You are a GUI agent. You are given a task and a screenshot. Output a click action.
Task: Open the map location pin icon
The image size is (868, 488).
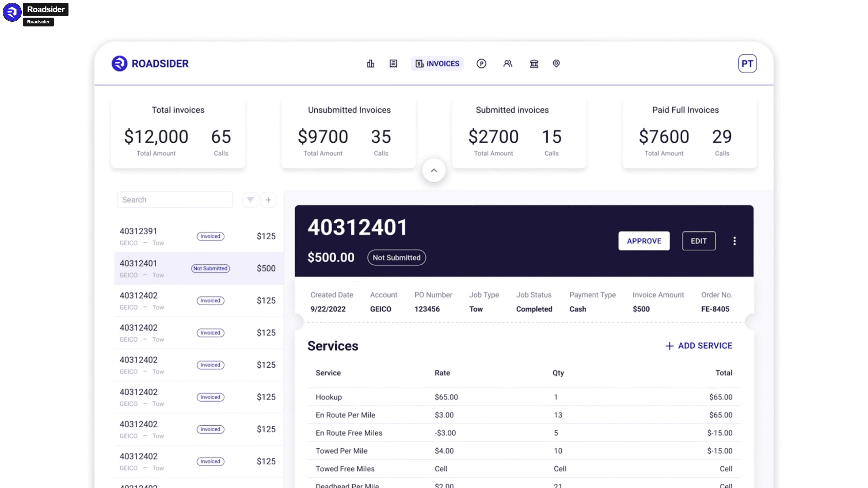point(556,64)
